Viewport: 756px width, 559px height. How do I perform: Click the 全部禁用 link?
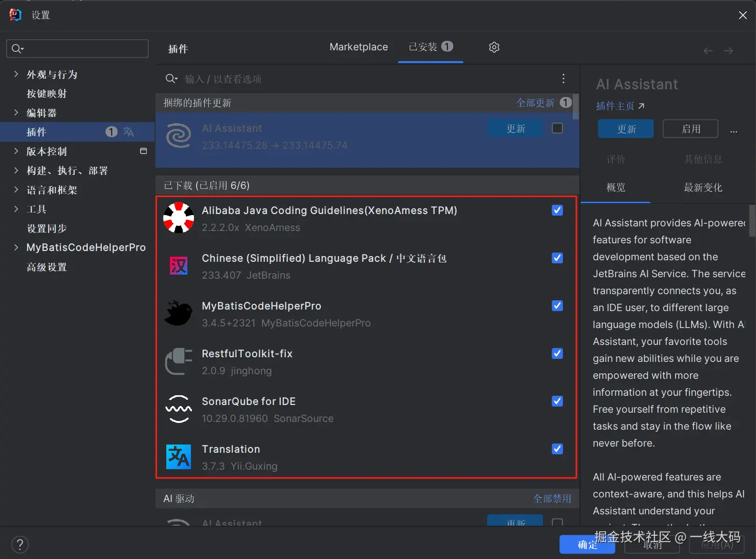(552, 498)
